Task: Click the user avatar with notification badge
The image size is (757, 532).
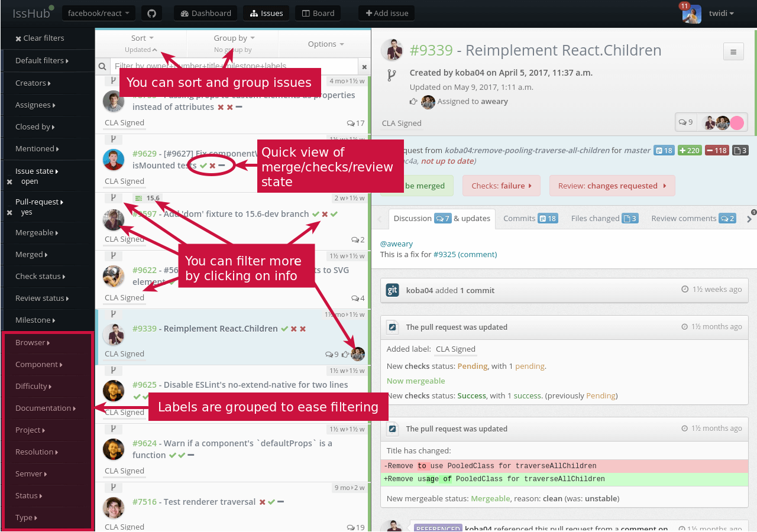Action: (691, 14)
